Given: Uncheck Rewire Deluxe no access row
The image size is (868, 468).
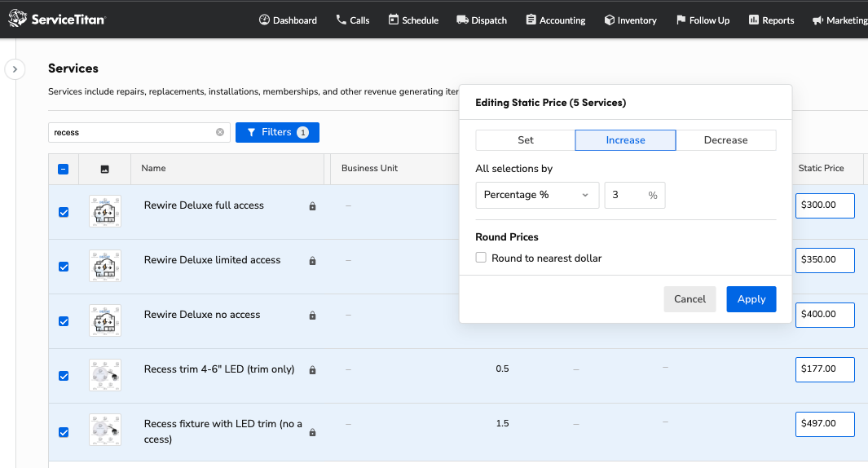Looking at the screenshot, I should point(64,321).
